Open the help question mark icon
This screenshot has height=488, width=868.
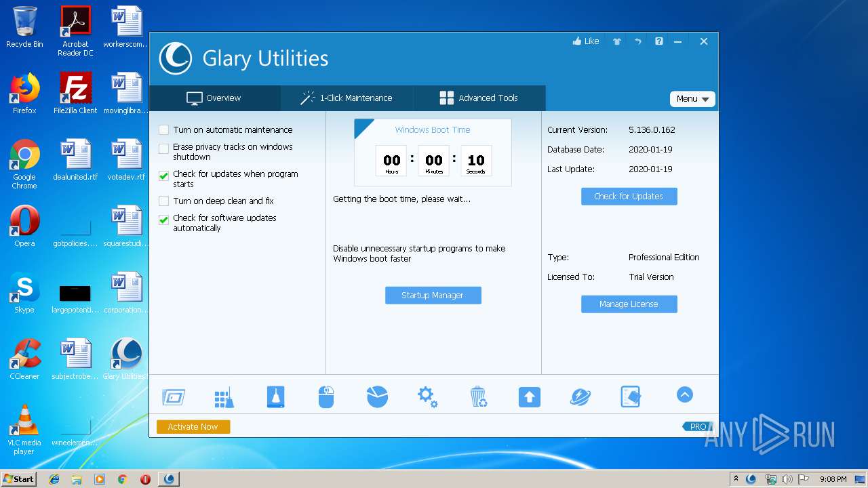(659, 41)
